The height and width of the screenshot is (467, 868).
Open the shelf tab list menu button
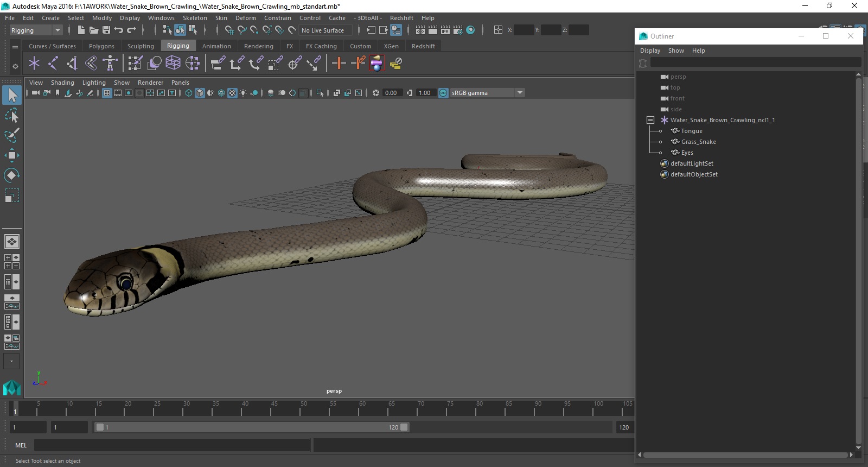tap(15, 47)
